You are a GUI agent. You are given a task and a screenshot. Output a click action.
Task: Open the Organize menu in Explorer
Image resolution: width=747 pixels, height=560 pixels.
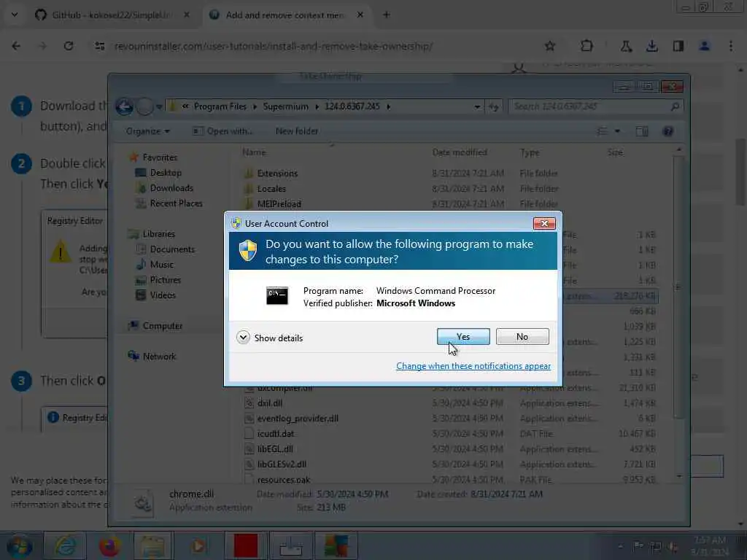147,131
